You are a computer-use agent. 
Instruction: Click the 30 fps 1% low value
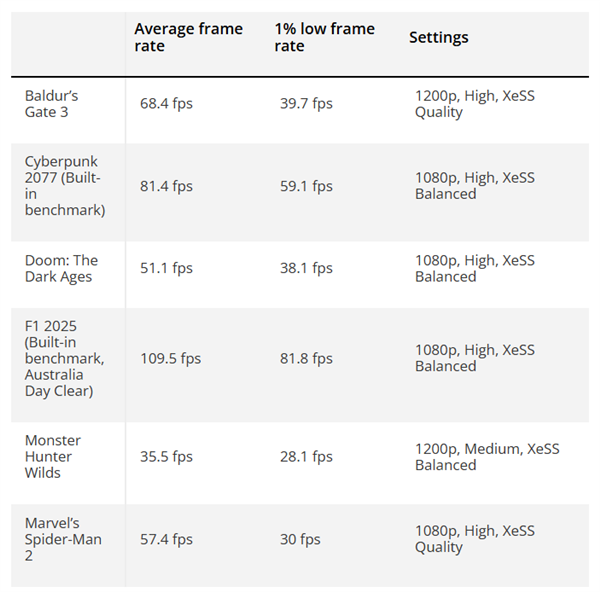pos(300,539)
